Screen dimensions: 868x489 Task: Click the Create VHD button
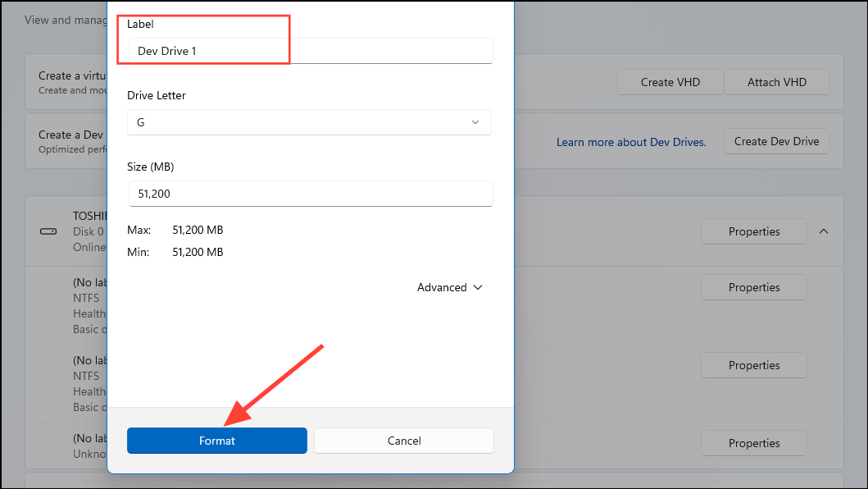tap(670, 82)
